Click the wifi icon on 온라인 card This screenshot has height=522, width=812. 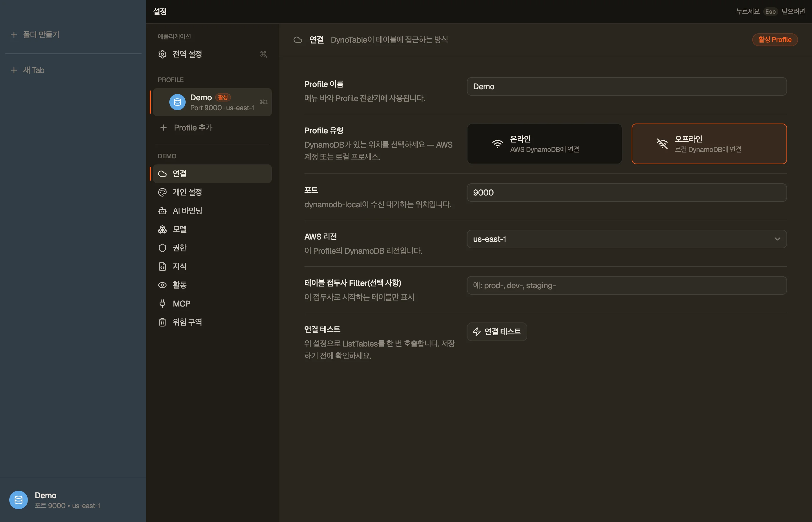pos(497,144)
